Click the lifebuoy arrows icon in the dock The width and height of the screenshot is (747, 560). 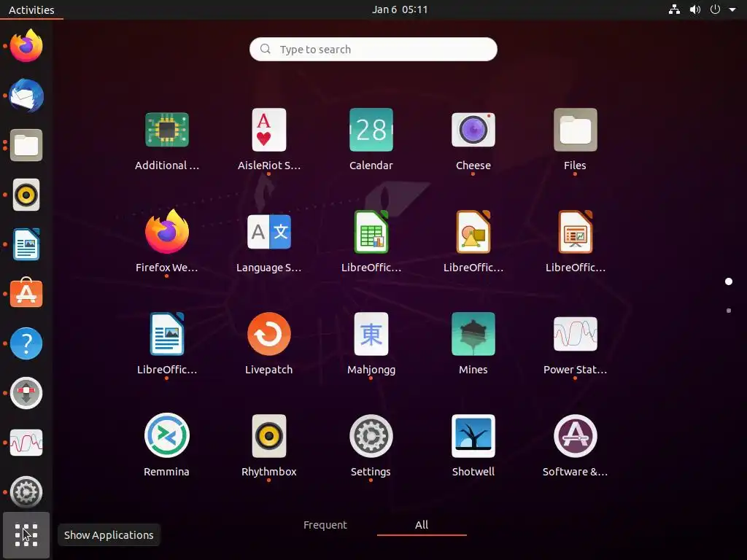[26, 393]
